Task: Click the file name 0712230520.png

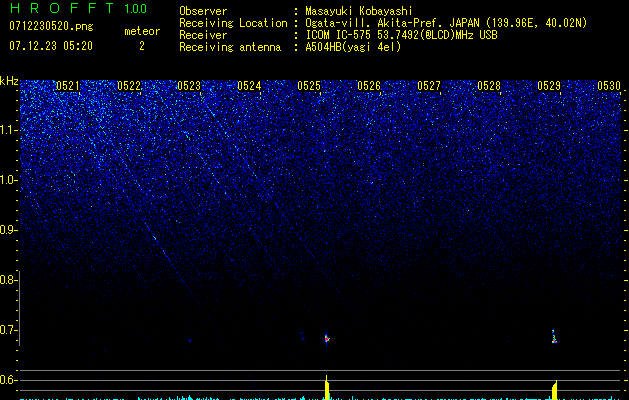Action: 51,27
